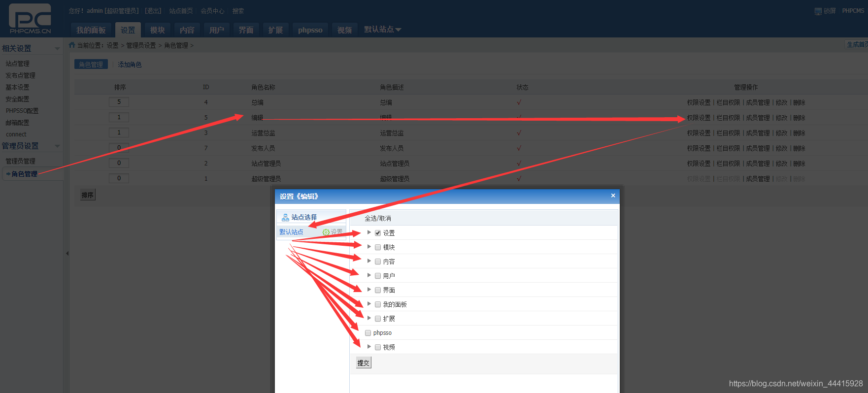Image resolution: width=868 pixels, height=393 pixels.
Task: Check the 我的面板 permission checkbox
Action: [378, 304]
